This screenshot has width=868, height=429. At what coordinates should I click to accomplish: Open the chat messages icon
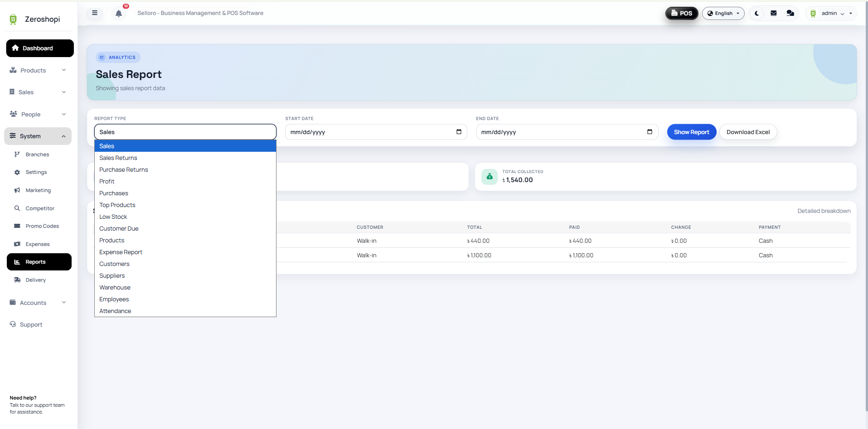790,14
